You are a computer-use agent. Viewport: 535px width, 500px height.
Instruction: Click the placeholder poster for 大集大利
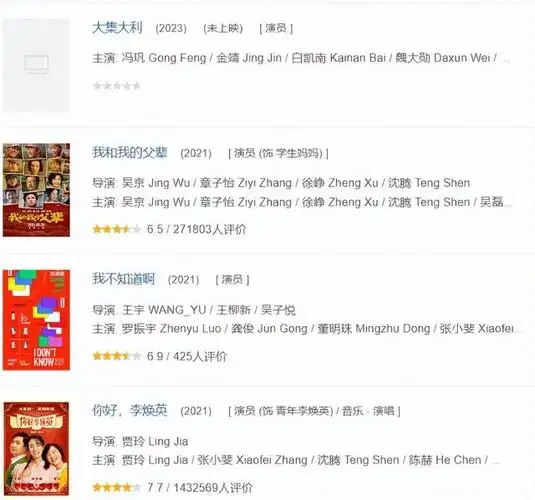(36, 66)
